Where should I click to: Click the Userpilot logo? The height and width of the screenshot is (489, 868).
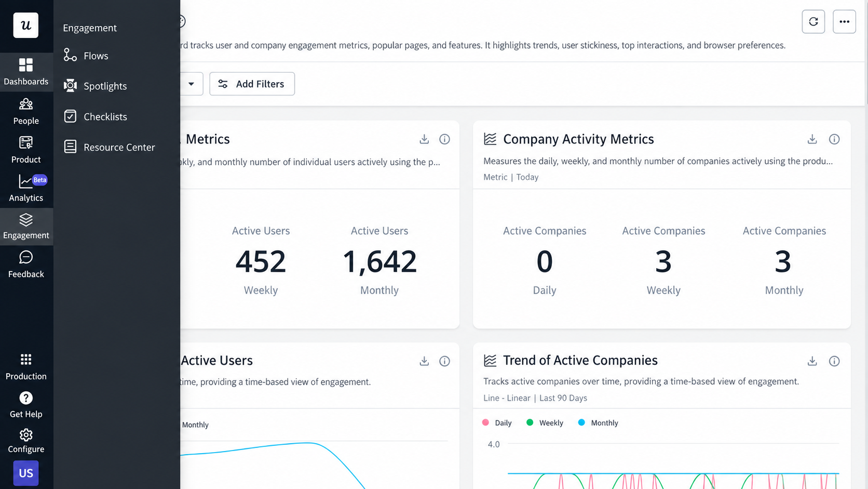coord(26,25)
